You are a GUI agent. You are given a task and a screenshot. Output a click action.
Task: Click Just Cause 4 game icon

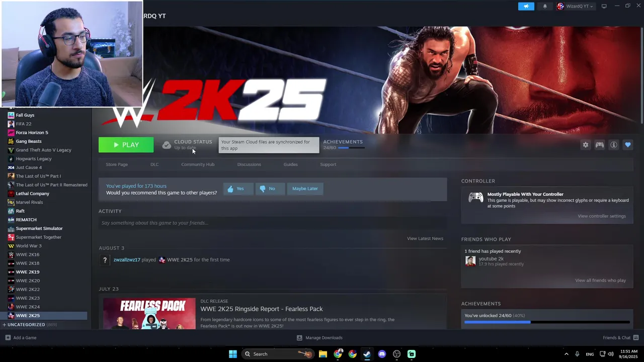[11, 167]
